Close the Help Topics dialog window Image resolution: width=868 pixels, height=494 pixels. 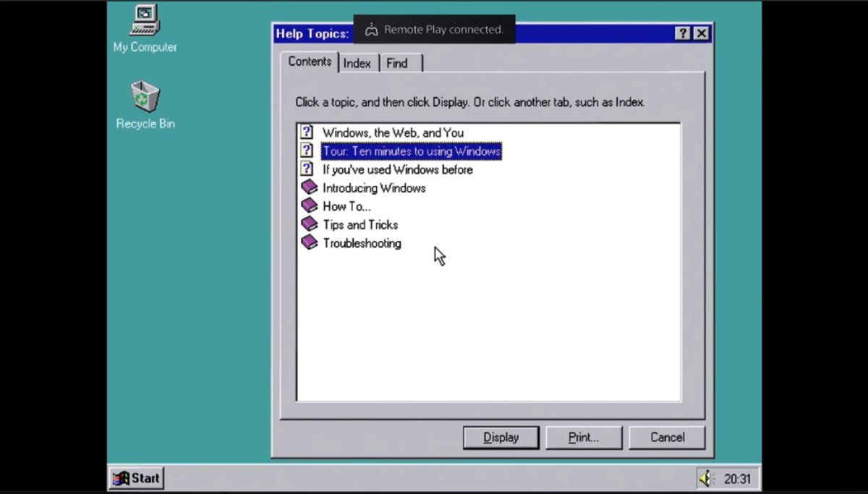pos(701,33)
